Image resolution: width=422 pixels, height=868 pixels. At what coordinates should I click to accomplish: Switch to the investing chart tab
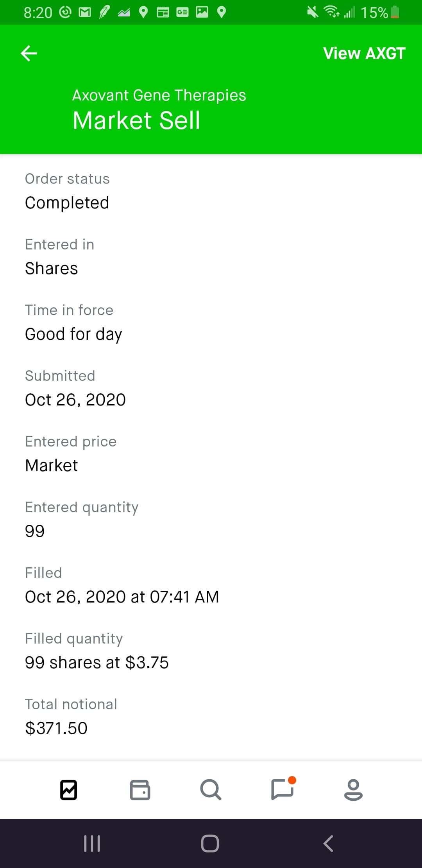pyautogui.click(x=69, y=790)
